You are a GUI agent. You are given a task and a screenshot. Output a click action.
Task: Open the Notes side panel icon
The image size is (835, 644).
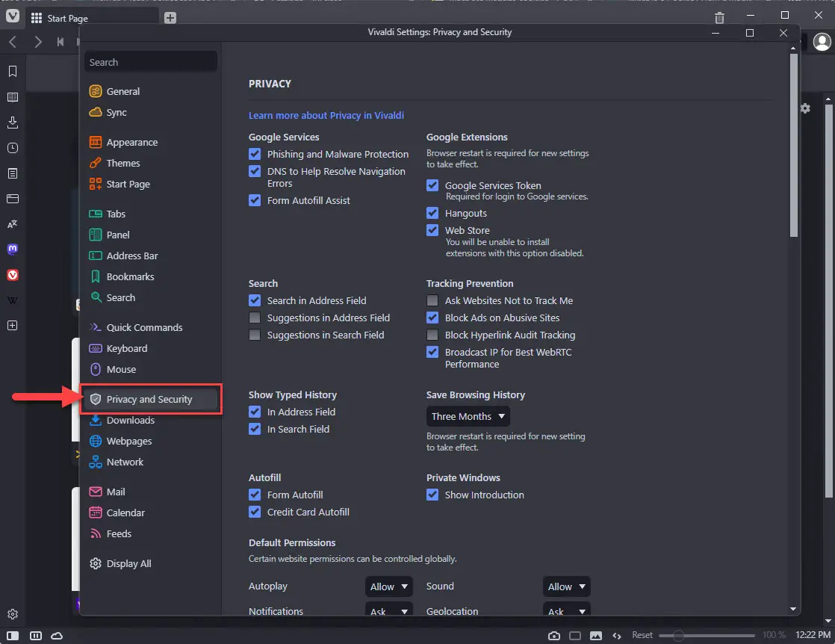coord(13,173)
